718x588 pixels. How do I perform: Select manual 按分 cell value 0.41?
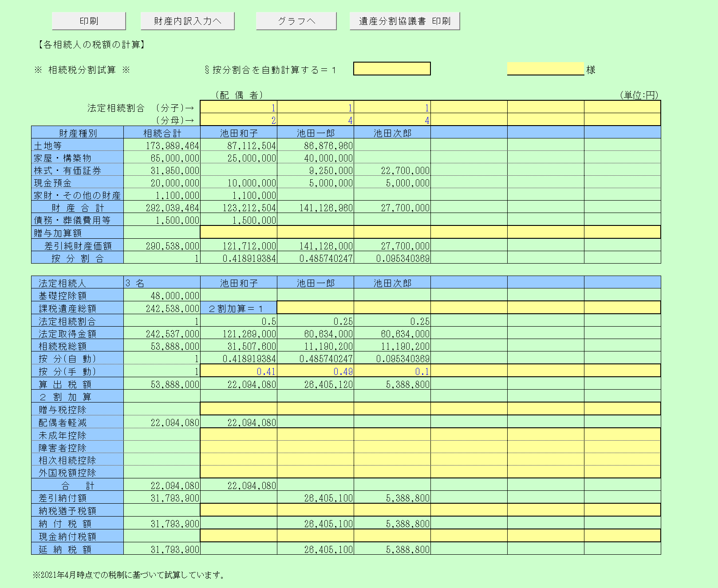239,371
